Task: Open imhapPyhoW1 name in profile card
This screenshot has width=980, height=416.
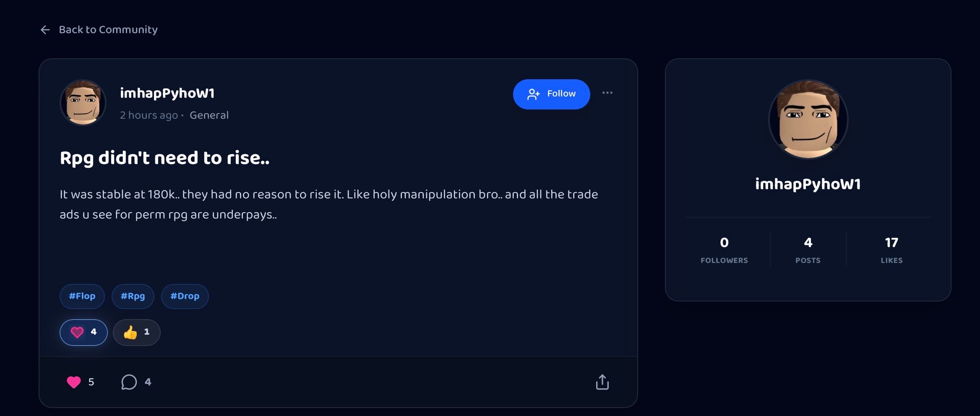Action: (808, 184)
